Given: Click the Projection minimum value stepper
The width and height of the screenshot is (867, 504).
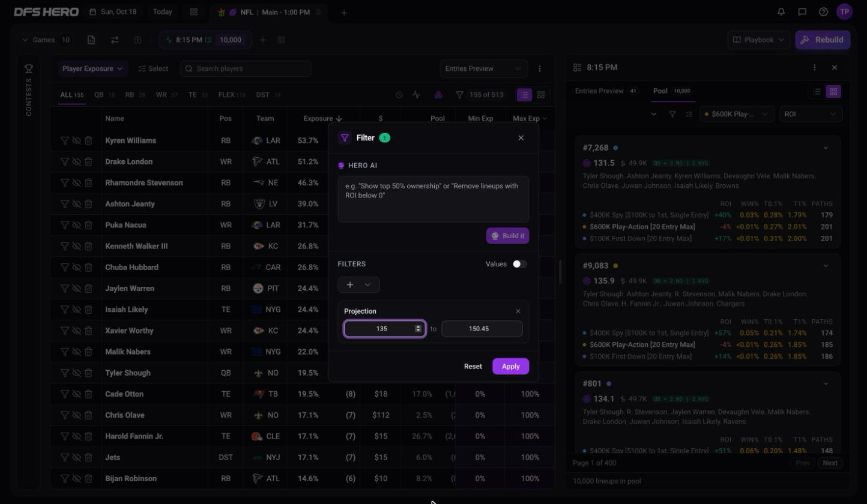Looking at the screenshot, I should (418, 329).
